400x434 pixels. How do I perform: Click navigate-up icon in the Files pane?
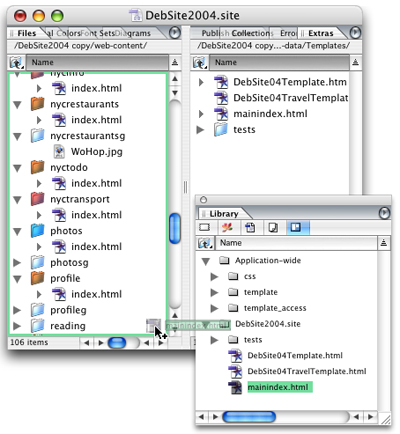pyautogui.click(x=16, y=62)
